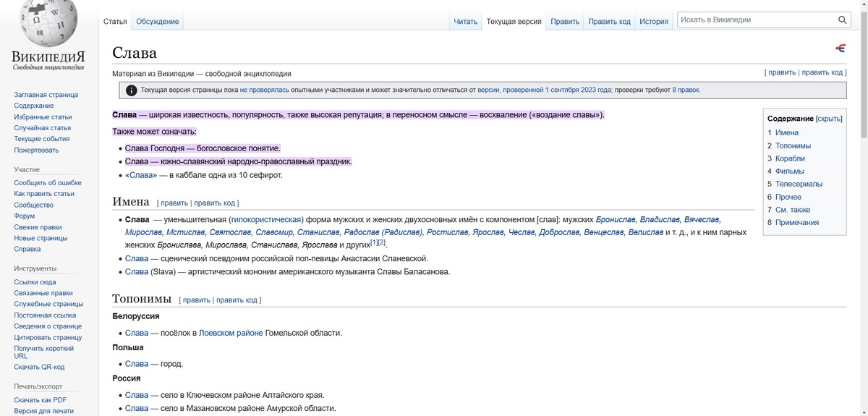Open Текущие события sidebar link

[42, 139]
